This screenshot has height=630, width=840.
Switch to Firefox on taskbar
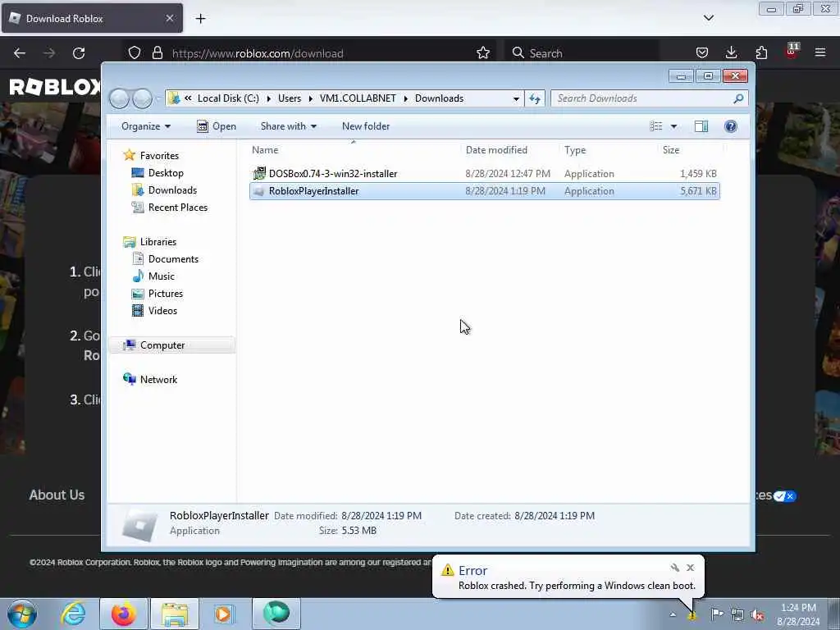[x=123, y=614]
